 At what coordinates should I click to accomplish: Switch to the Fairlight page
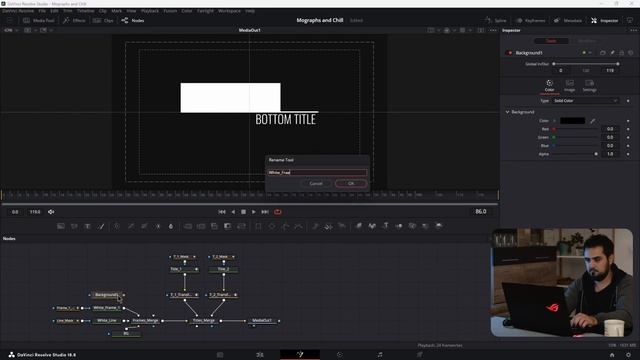coord(380,355)
